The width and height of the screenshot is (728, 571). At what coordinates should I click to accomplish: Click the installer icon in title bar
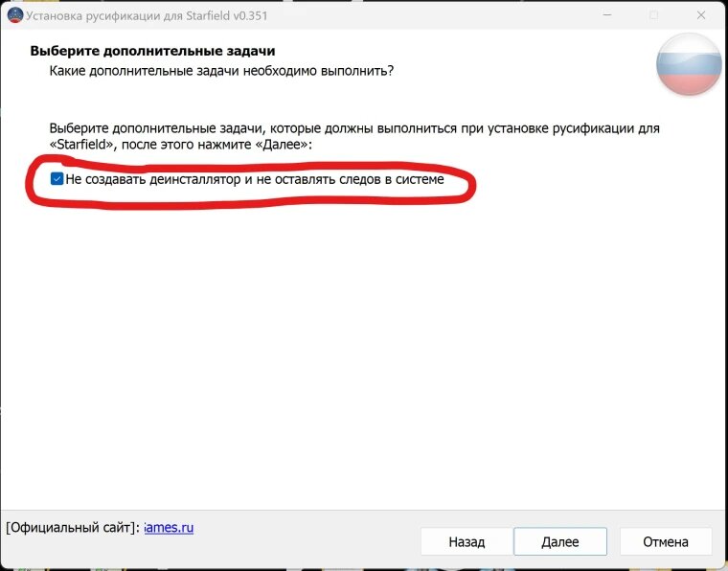click(x=15, y=15)
